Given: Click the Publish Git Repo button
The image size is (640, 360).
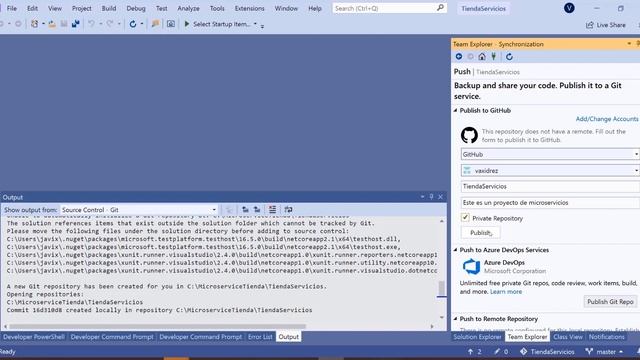Looking at the screenshot, I should tap(610, 302).
